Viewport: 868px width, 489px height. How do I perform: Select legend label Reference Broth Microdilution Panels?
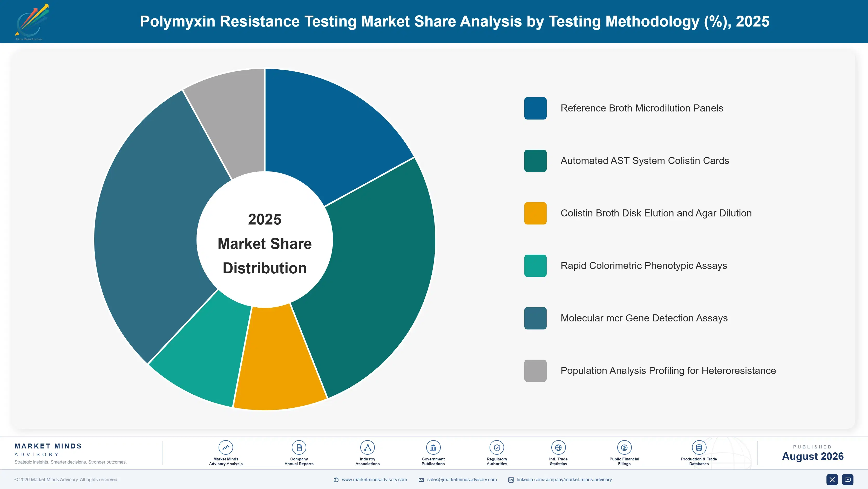click(642, 108)
